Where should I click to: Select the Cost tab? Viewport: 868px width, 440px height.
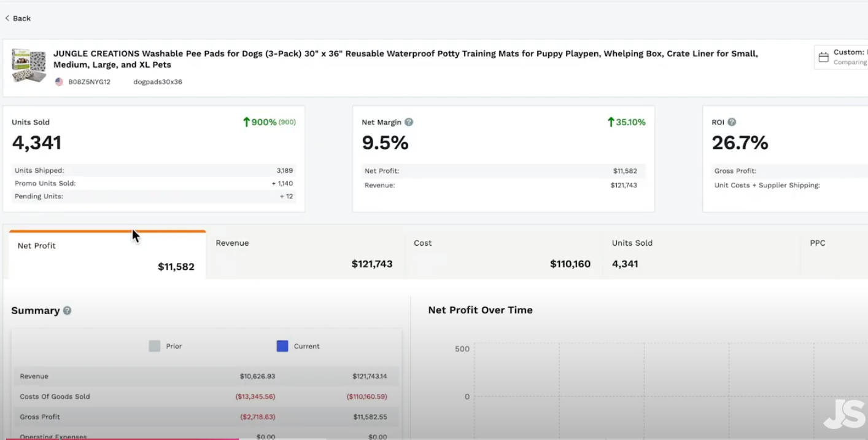[x=503, y=254]
